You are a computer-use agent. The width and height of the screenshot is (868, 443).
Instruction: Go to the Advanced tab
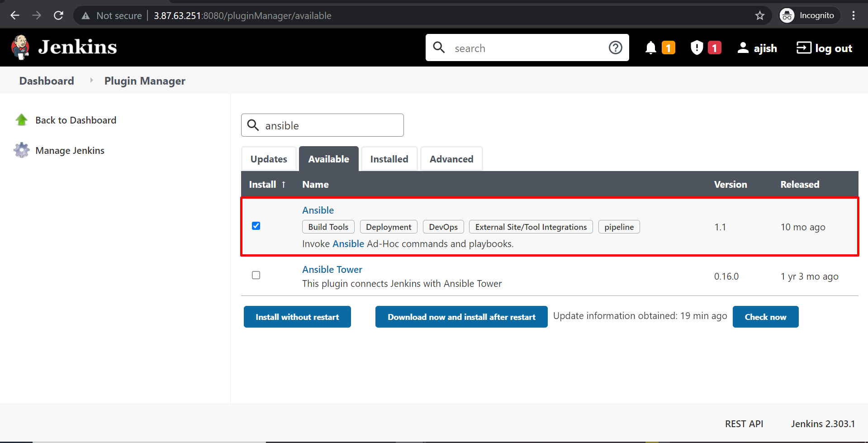pyautogui.click(x=451, y=159)
